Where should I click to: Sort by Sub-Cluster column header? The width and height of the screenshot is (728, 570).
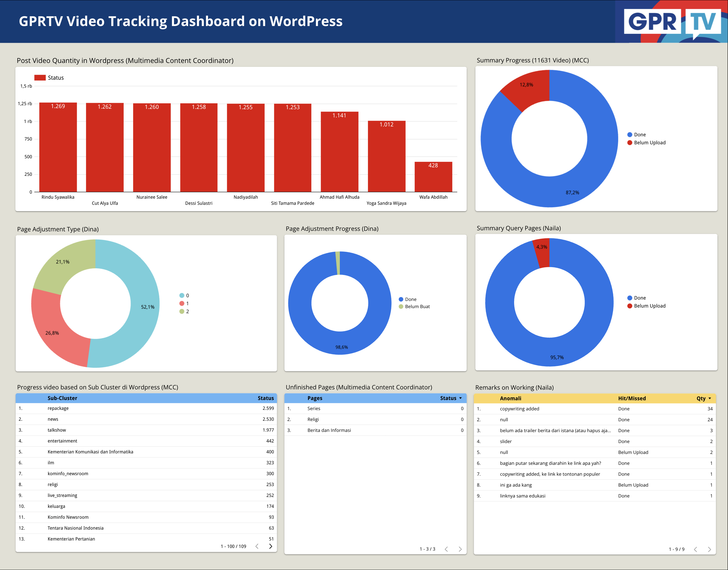click(x=62, y=398)
